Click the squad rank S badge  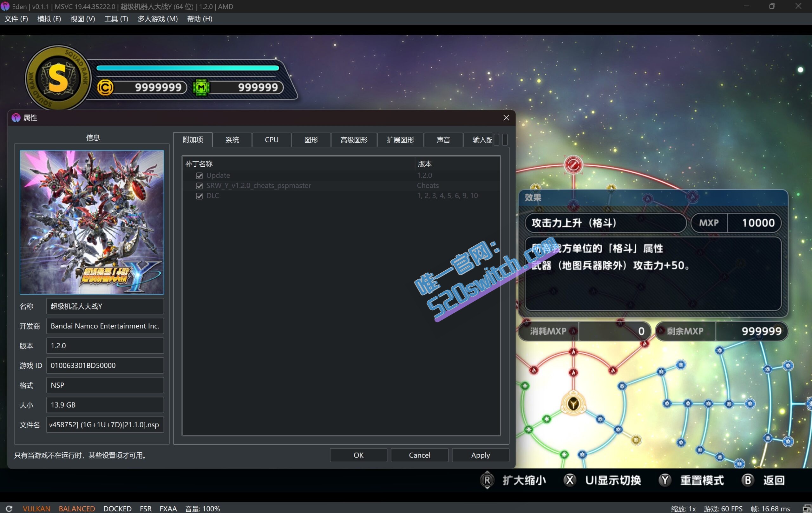pyautogui.click(x=58, y=78)
